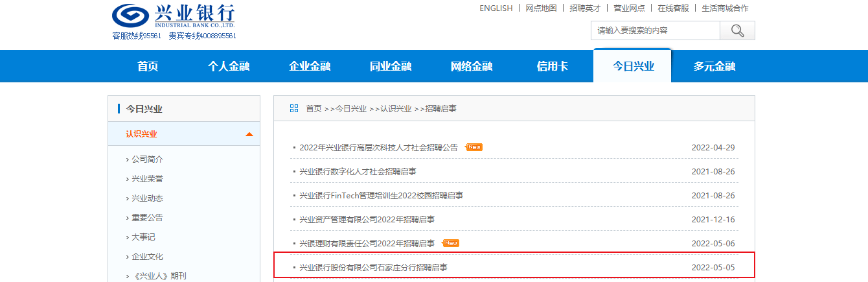Collapse the 认识兴业 section arrow
Image resolution: width=868 pixels, height=282 pixels.
(249, 134)
